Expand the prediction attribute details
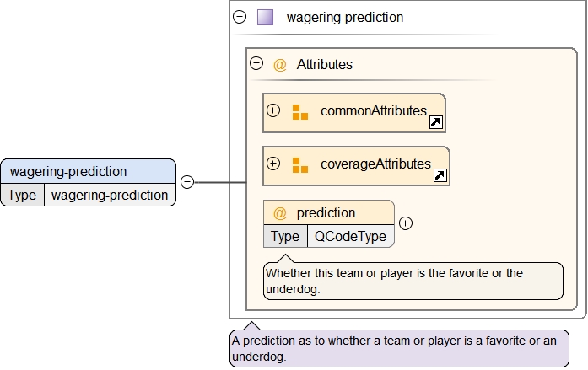588x370 pixels. point(406,223)
